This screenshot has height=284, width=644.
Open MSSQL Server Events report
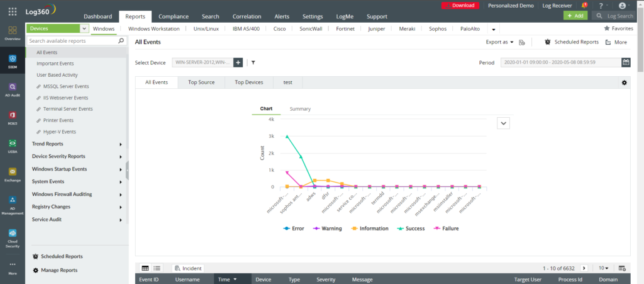(65, 87)
